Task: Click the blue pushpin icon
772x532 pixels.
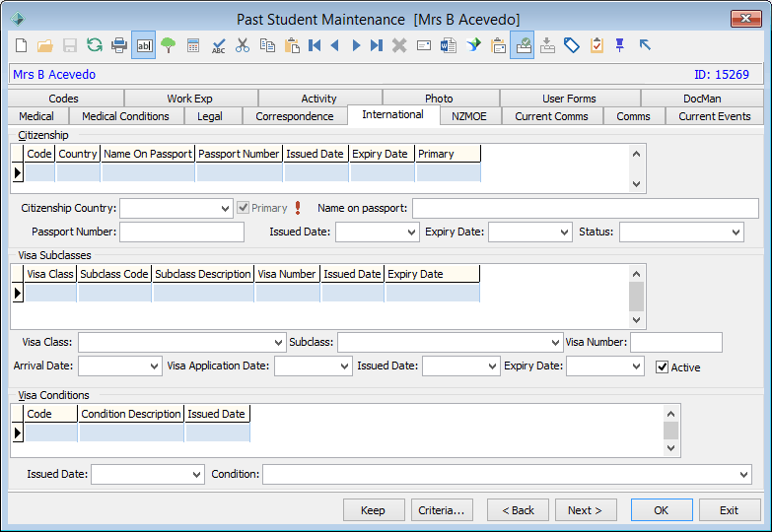Action: click(x=620, y=45)
